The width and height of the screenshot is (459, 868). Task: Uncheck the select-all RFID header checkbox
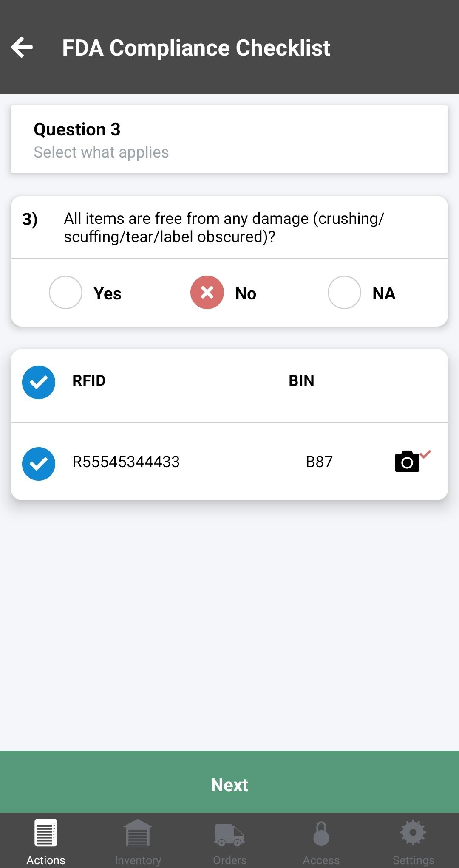click(39, 382)
